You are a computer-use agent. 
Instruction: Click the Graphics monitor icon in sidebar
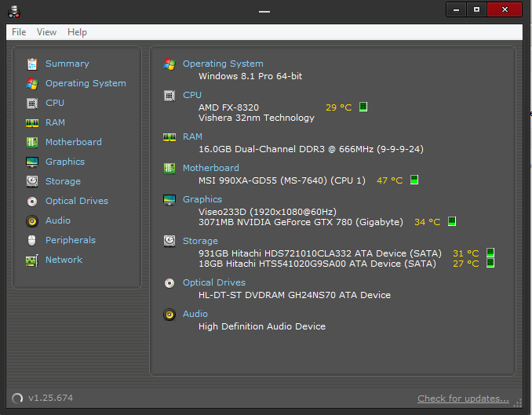(32, 162)
